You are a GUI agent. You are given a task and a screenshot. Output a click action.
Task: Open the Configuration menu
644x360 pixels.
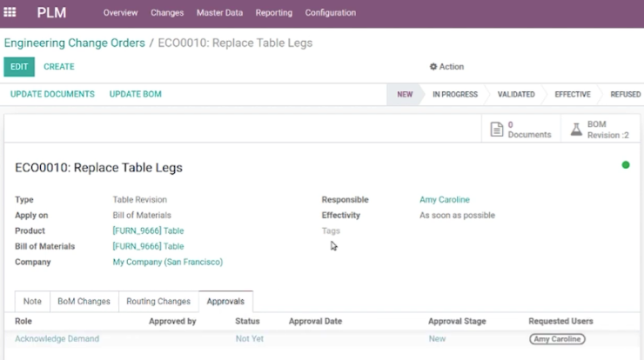[x=330, y=13]
